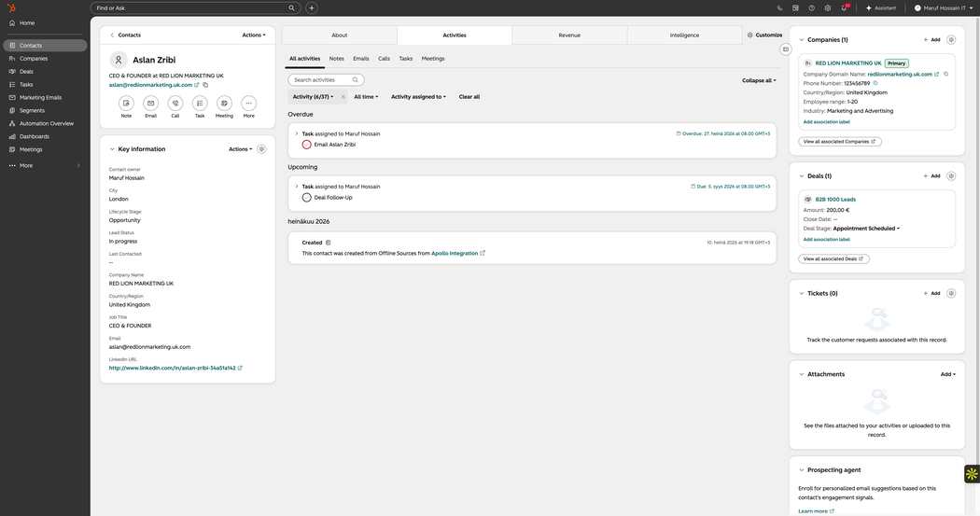Viewport: 980px width, 516px height.
Task: Open the notifications bell with red badge
Action: [x=845, y=7]
